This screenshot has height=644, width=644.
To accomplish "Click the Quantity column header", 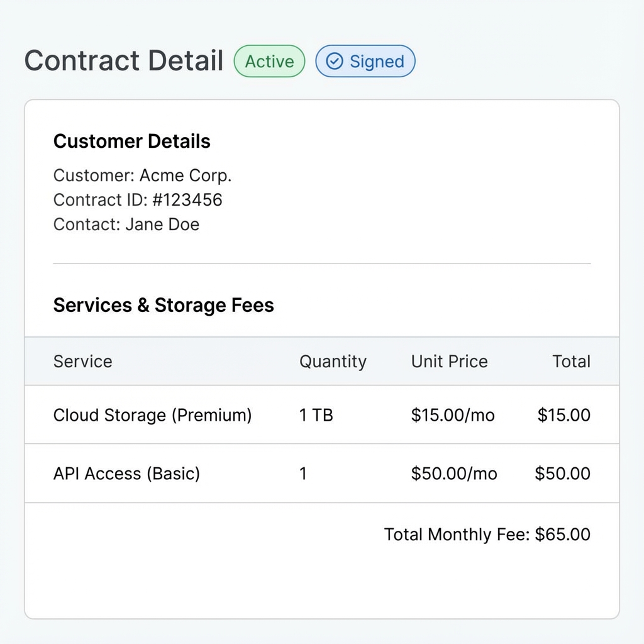I will click(333, 362).
